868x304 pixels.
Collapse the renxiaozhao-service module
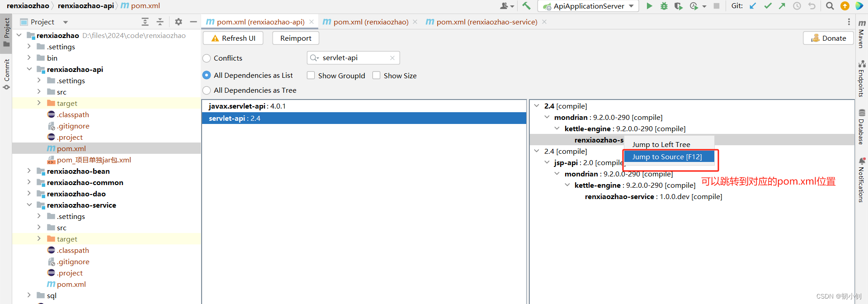coord(29,204)
